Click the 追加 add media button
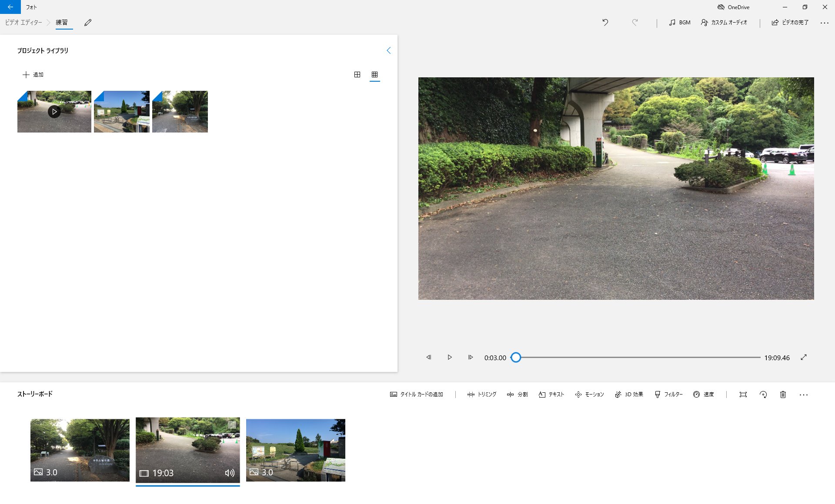Viewport: 835px width, 504px height. [33, 75]
